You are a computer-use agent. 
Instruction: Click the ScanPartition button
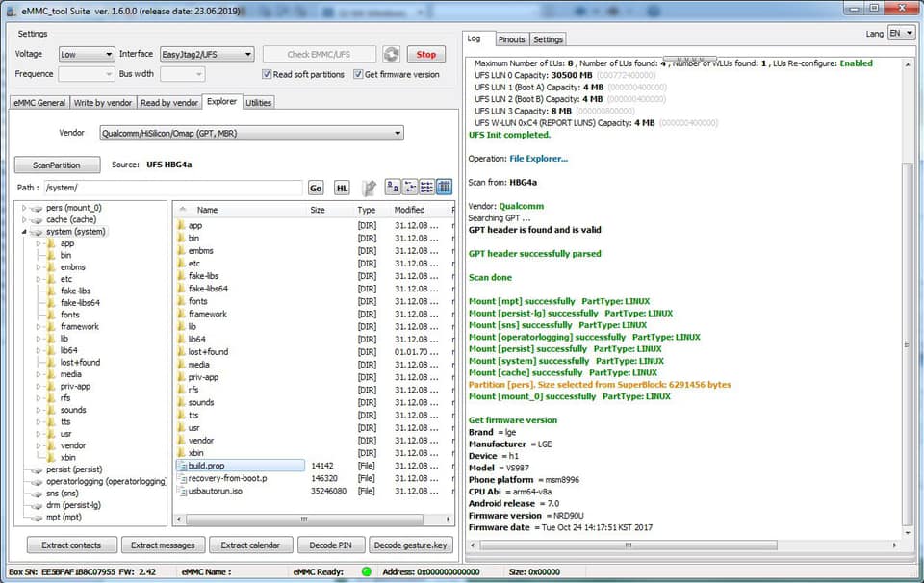(57, 165)
